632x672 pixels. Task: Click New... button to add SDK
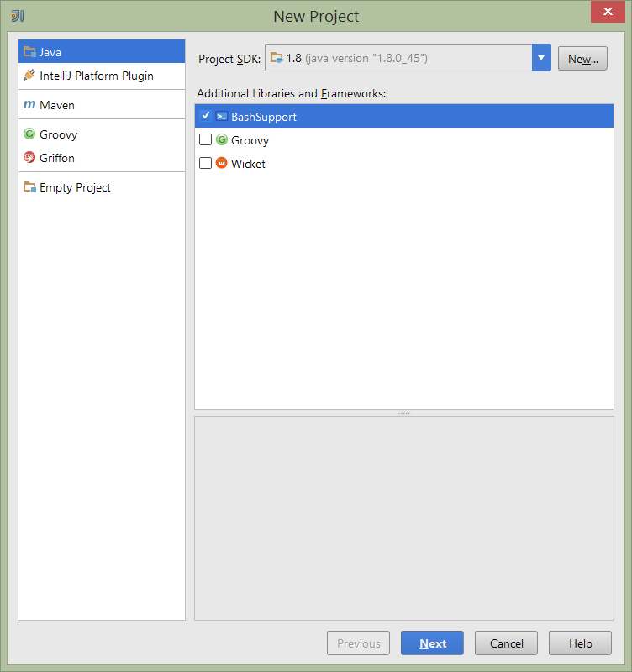click(x=582, y=58)
